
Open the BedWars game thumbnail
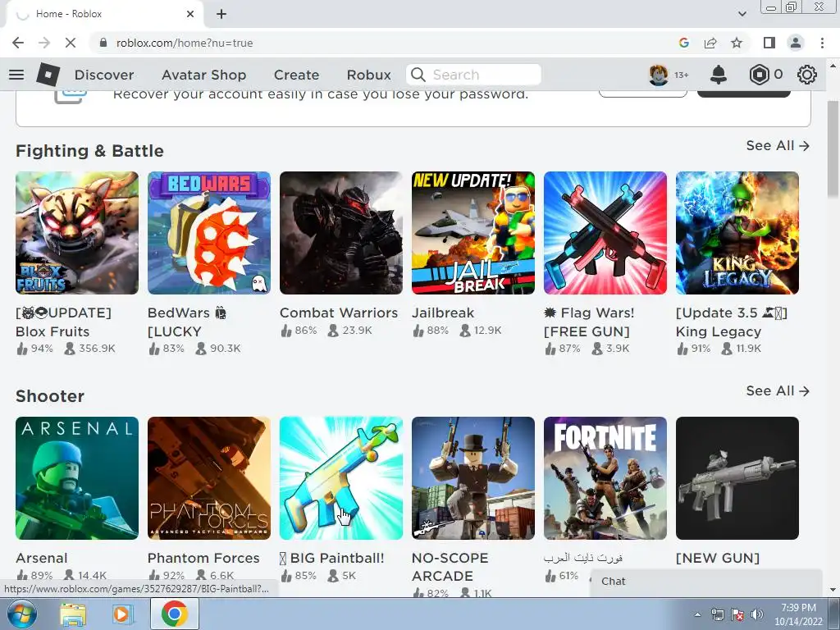pos(209,232)
